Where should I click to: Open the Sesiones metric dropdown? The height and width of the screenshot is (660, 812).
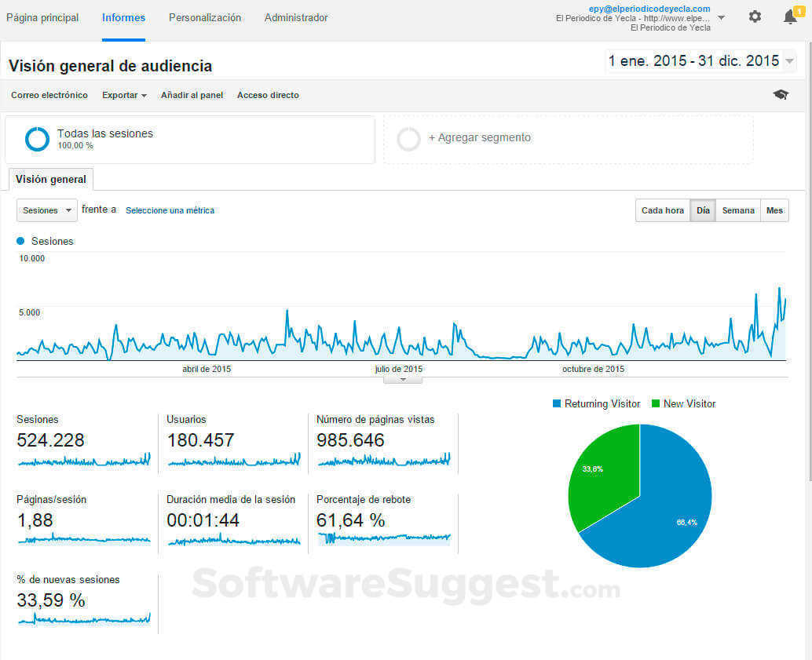pyautogui.click(x=46, y=210)
